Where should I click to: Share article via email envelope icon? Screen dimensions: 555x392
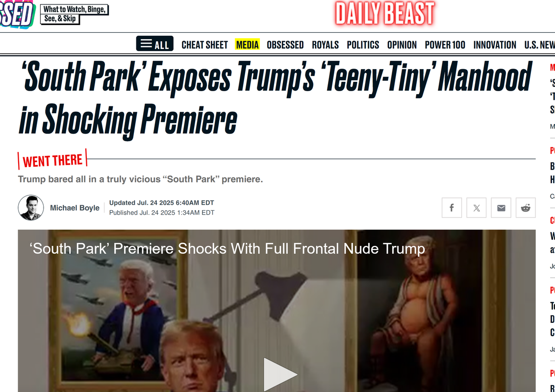[x=501, y=208]
